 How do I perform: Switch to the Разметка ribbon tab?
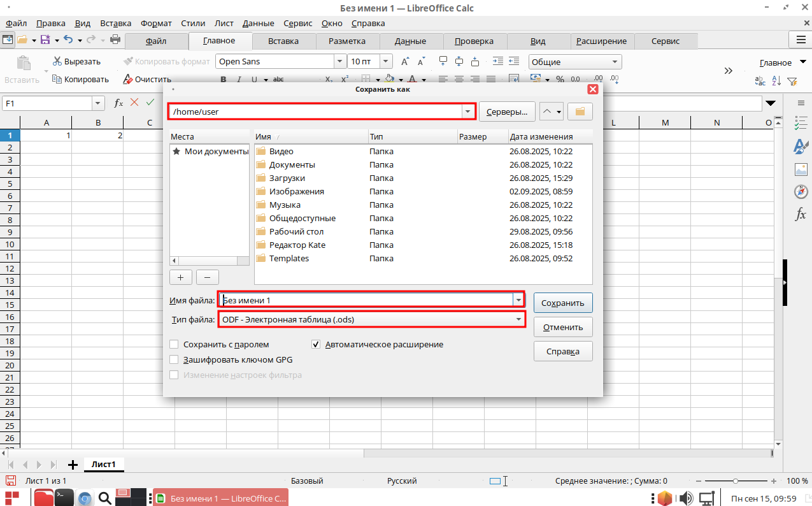[x=347, y=41]
